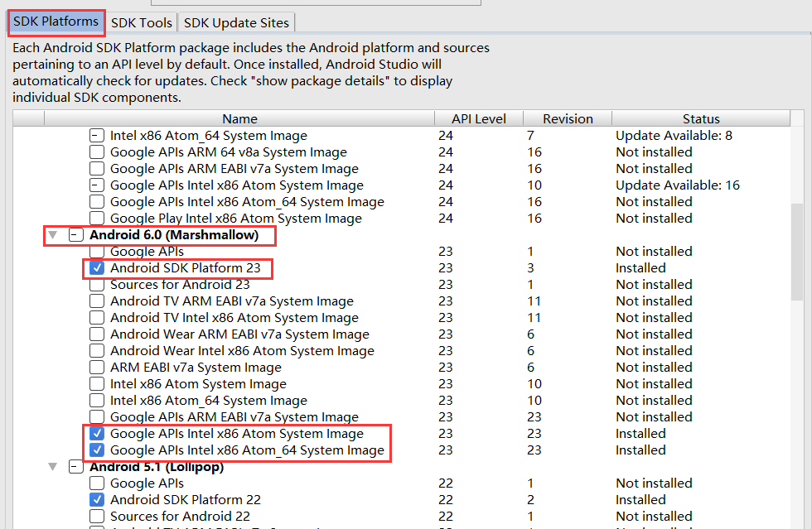Uncheck Google APIs Intel x86 Atom System Image API 23
Viewport: 812px width, 529px height.
point(97,434)
